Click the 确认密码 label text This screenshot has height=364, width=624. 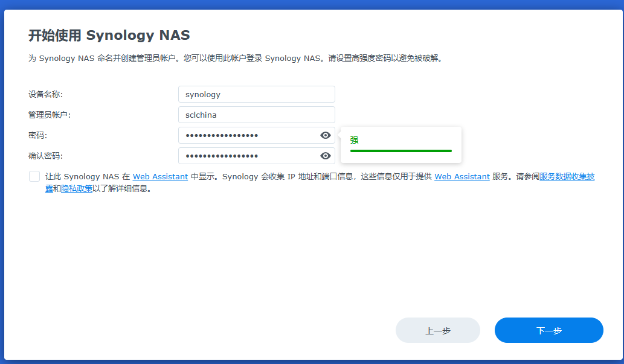coord(45,156)
